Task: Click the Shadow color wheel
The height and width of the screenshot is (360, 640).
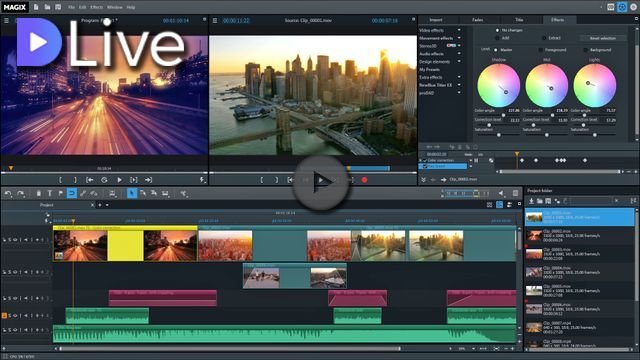Action: (498, 85)
